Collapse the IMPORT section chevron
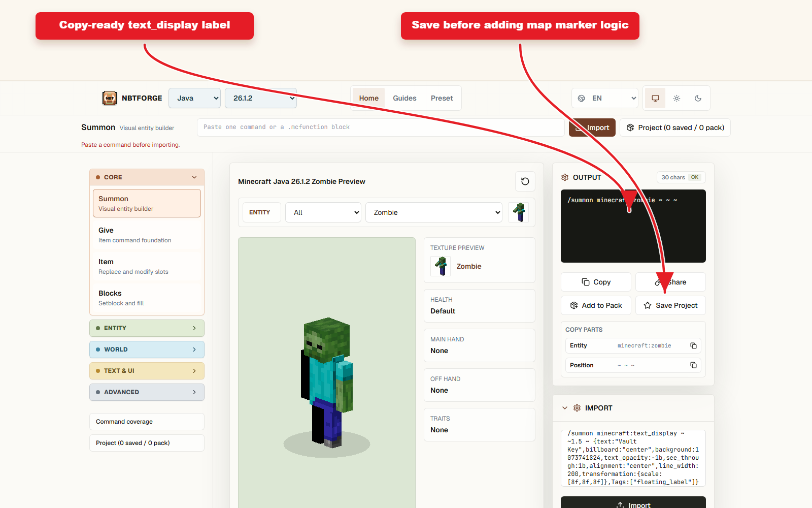Image resolution: width=812 pixels, height=508 pixels. (x=565, y=408)
